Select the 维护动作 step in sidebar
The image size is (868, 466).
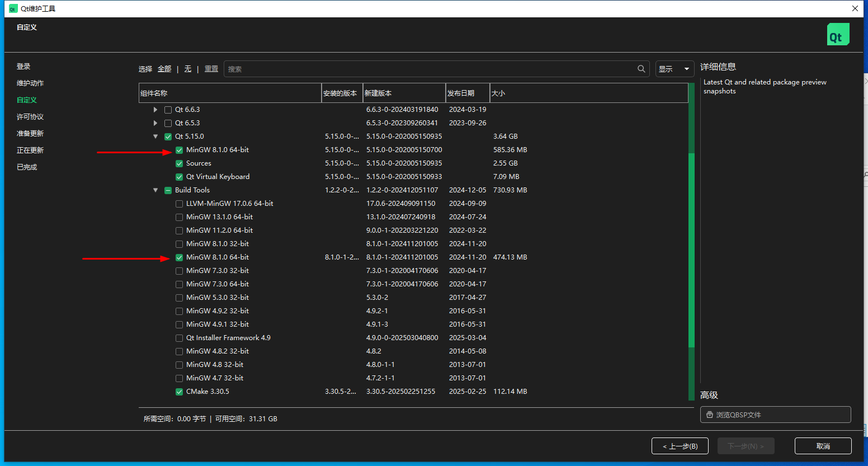click(30, 83)
